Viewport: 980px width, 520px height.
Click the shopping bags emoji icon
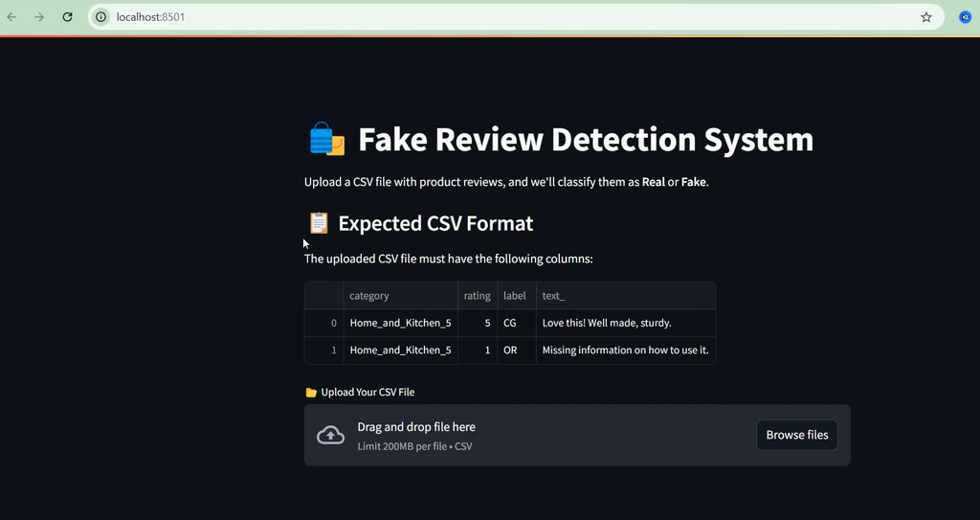(x=327, y=139)
